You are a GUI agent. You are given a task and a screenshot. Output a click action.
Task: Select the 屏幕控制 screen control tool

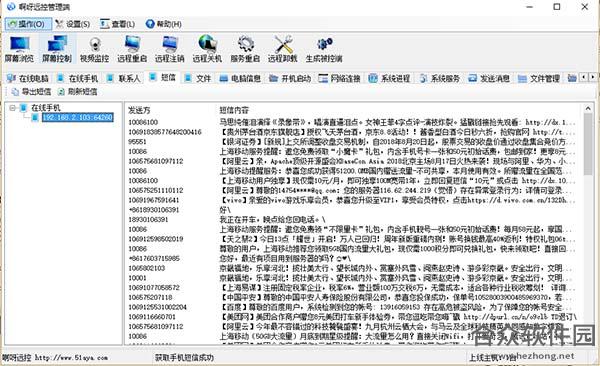tap(57, 49)
